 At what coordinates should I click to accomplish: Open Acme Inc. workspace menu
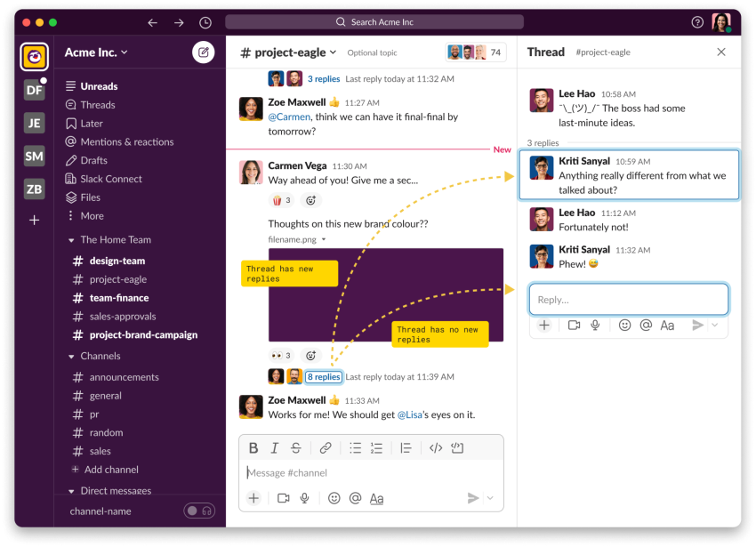pyautogui.click(x=96, y=52)
